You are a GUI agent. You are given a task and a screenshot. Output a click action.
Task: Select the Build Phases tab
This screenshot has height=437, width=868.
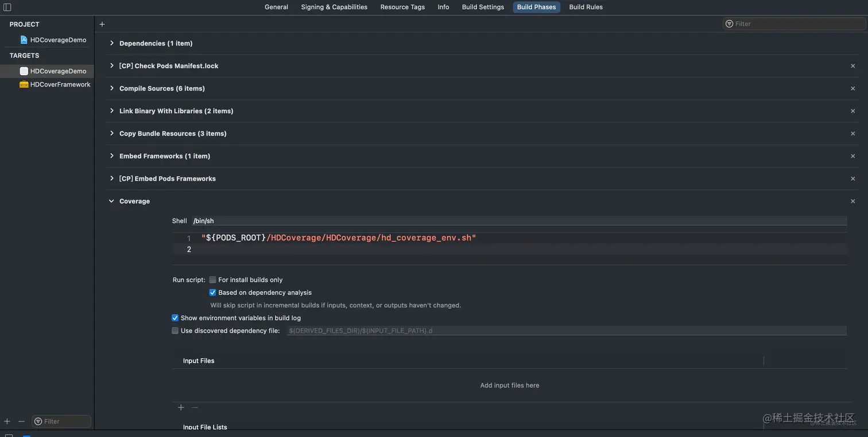coord(536,7)
